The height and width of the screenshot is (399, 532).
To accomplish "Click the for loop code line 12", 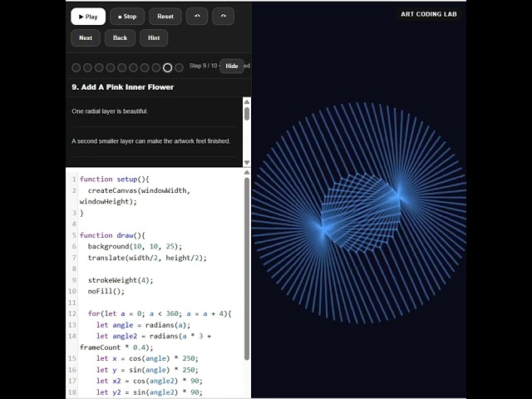I will [160, 314].
